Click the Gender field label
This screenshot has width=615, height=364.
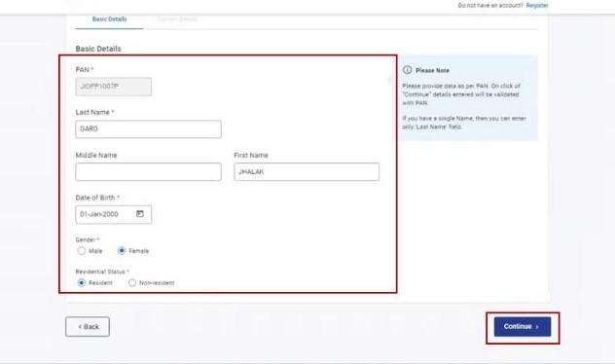tap(87, 239)
